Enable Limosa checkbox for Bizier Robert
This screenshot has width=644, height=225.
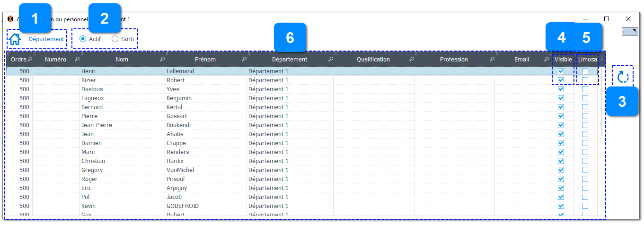pos(585,80)
